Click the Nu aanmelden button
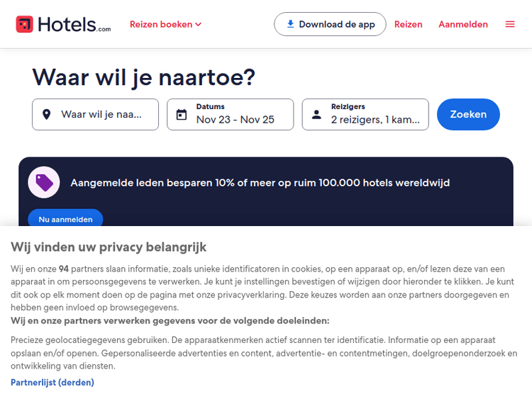532x399 pixels. [x=65, y=219]
